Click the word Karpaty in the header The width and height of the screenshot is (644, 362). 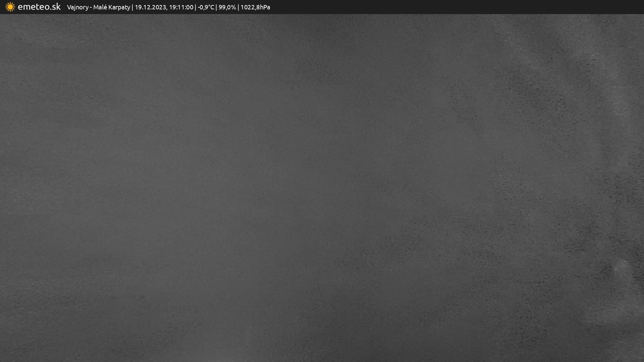coord(119,7)
